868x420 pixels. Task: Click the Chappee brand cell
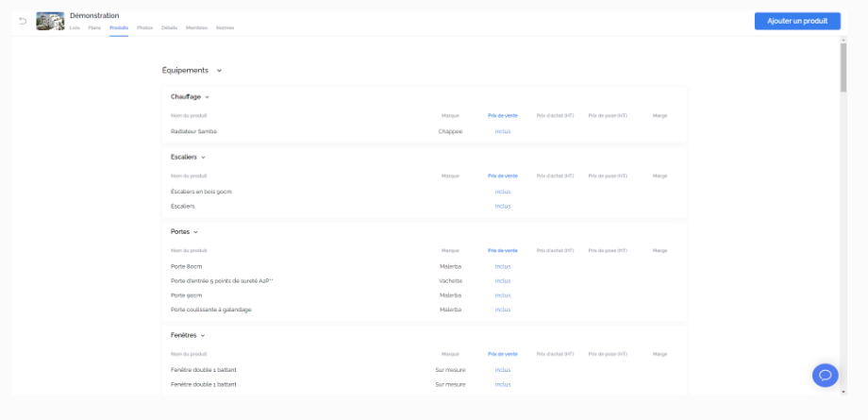click(x=450, y=132)
